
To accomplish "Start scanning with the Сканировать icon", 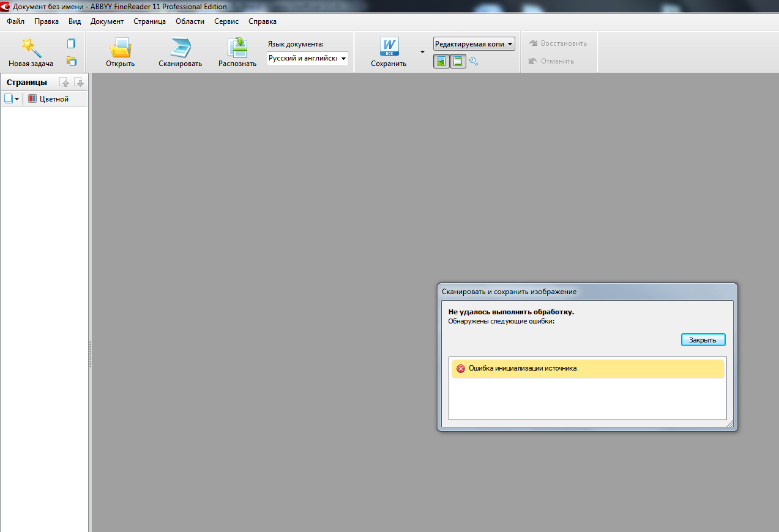I will (x=180, y=48).
